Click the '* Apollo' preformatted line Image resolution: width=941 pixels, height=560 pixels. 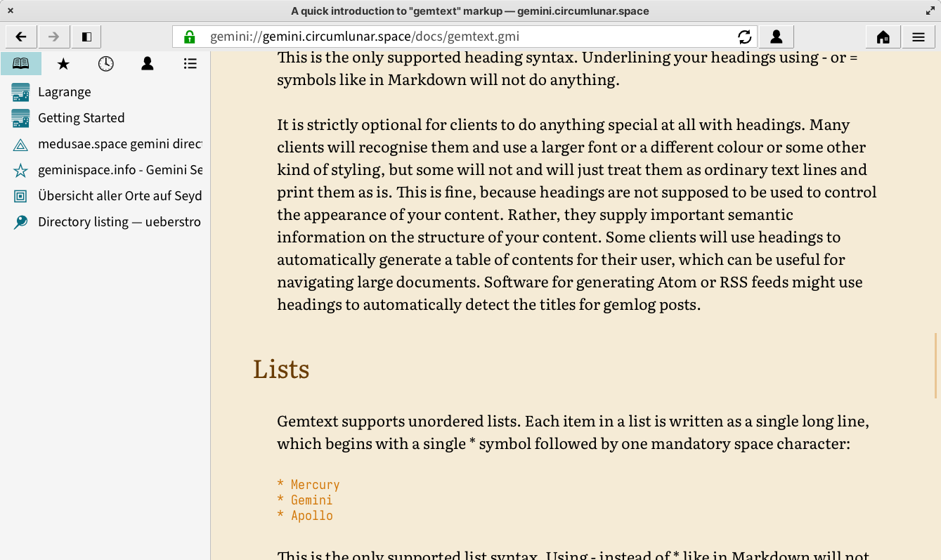304,516
